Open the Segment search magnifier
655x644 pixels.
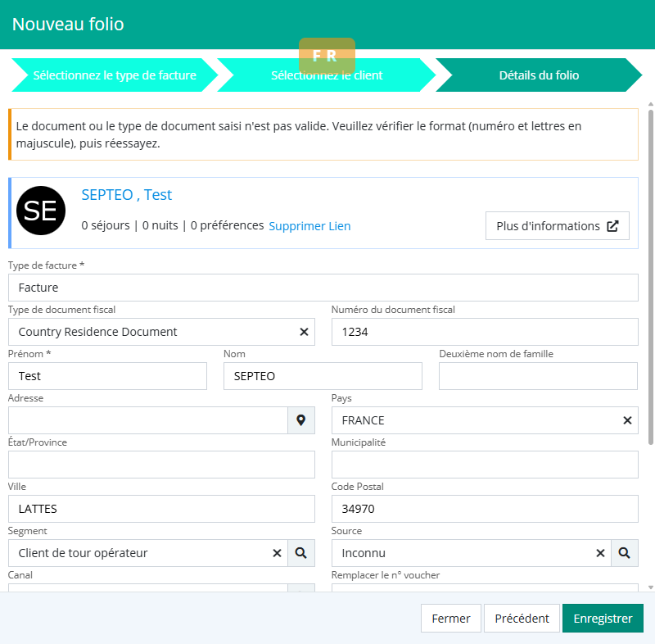[300, 553]
